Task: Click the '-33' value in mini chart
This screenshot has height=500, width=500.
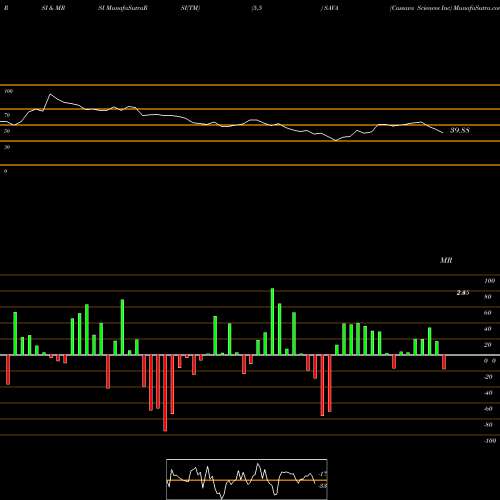Action: coord(323,486)
